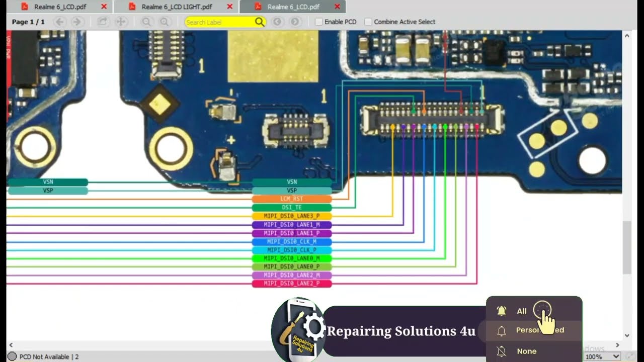Tick the Combine Active Select checkbox
The image size is (644, 362).
pos(368,22)
